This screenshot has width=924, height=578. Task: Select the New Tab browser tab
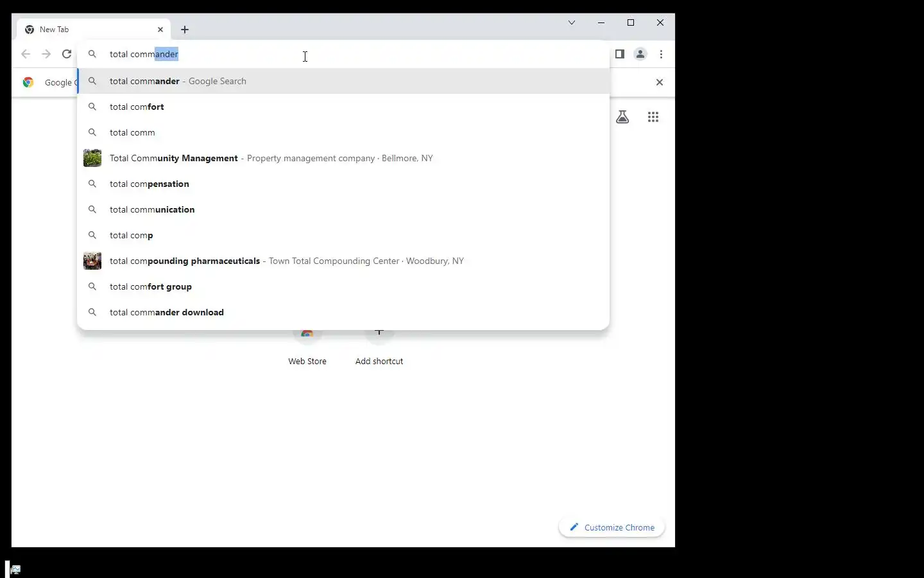tap(94, 30)
